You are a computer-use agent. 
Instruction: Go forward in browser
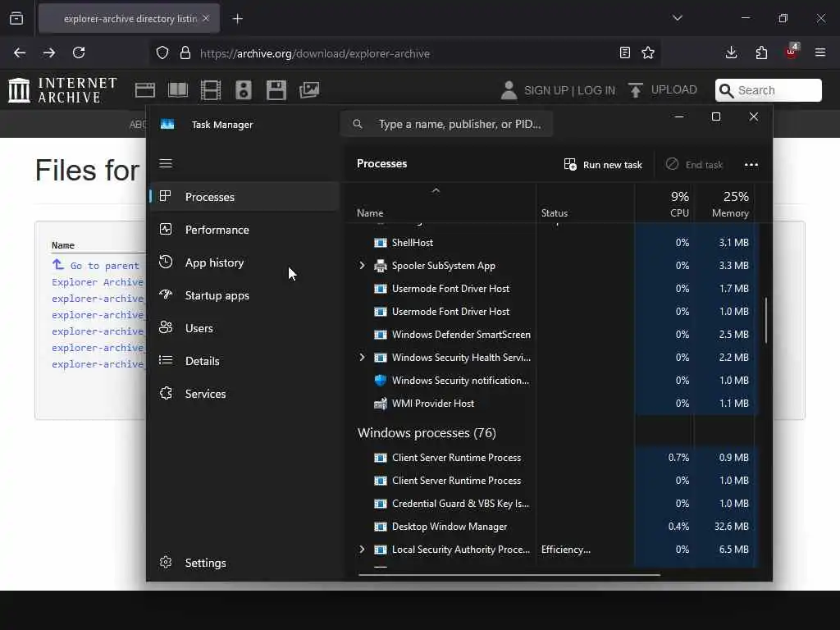(48, 52)
